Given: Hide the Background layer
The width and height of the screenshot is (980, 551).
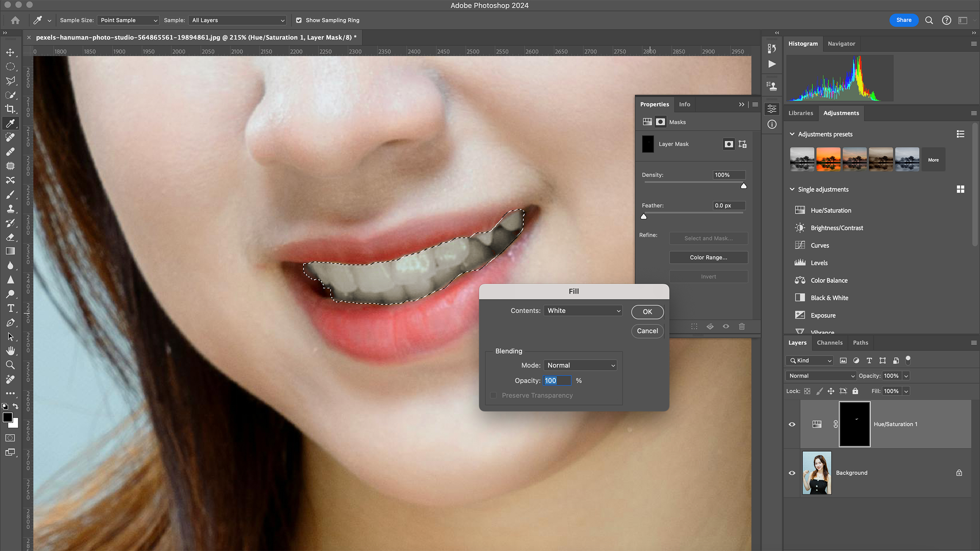Looking at the screenshot, I should pos(792,473).
